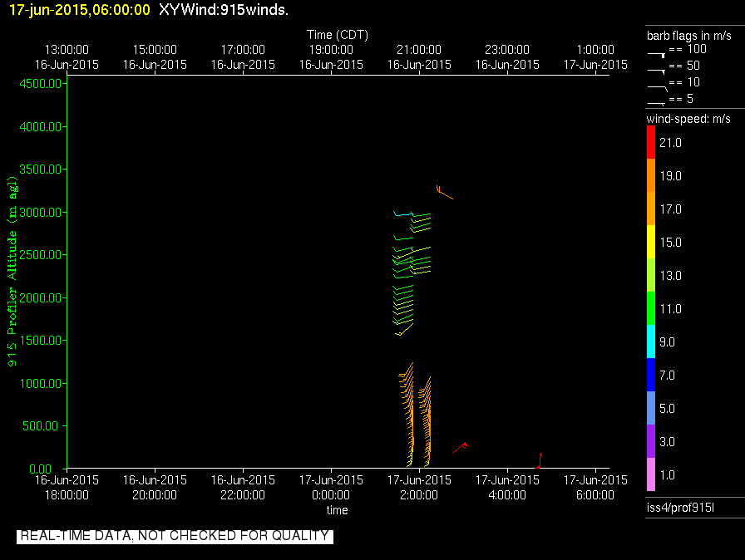Click the 2:00:00 bottom time axis tick
This screenshot has height=560, width=745.
pos(419,488)
